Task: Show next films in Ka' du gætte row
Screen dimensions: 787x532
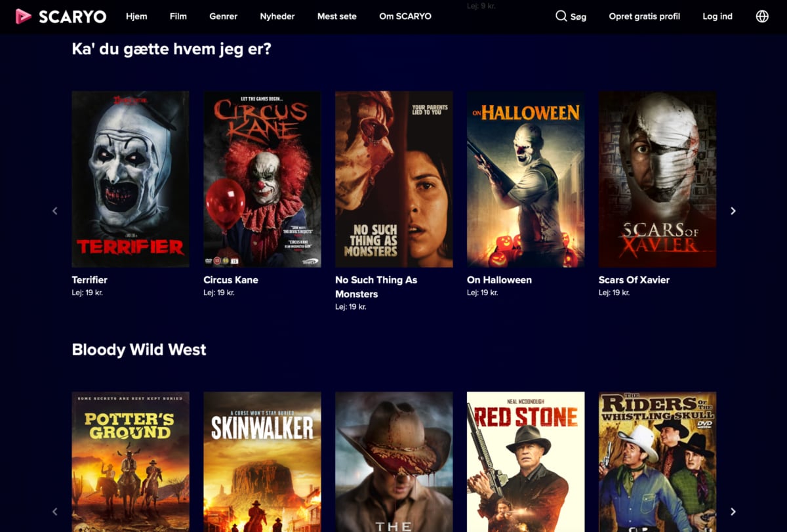Action: click(x=733, y=211)
